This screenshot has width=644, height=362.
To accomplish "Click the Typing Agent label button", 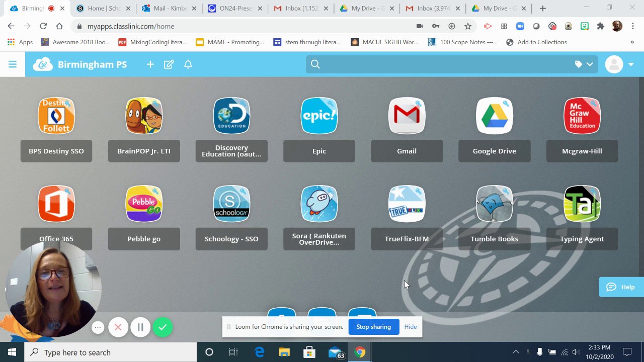I will coord(582,239).
